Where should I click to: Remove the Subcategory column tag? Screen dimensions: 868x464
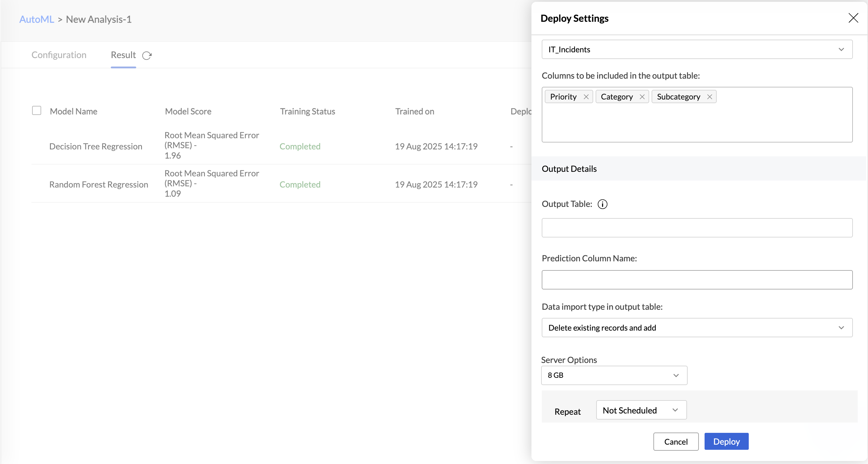709,97
